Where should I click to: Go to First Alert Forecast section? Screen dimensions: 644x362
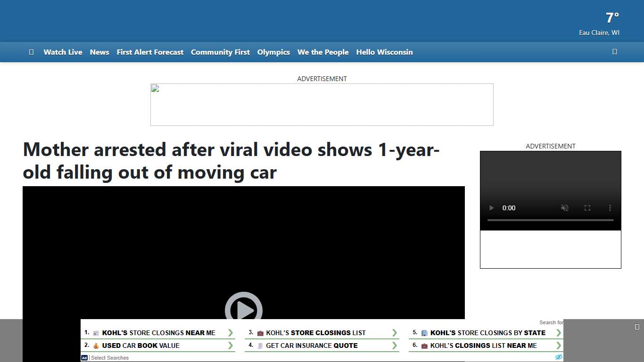point(150,52)
